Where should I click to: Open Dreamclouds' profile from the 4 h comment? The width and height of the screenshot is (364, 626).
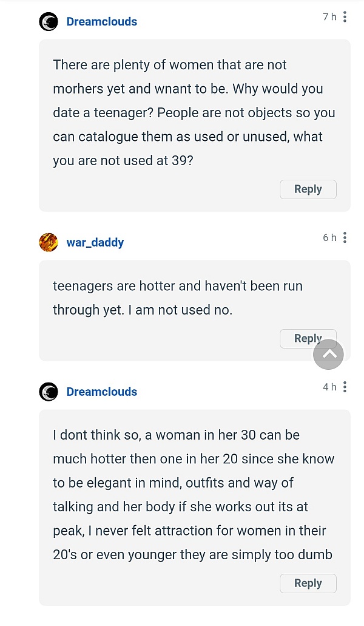pos(102,392)
